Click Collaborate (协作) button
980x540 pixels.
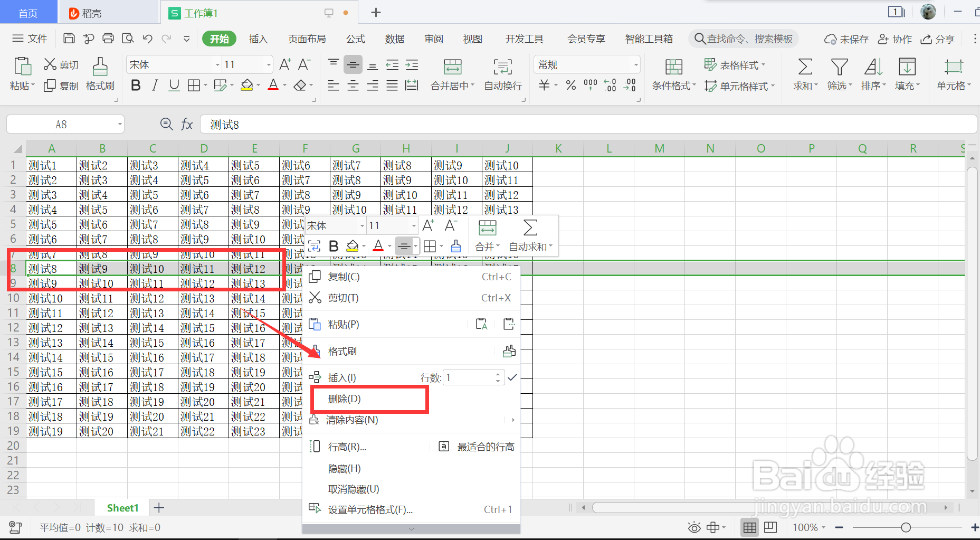tap(895, 39)
